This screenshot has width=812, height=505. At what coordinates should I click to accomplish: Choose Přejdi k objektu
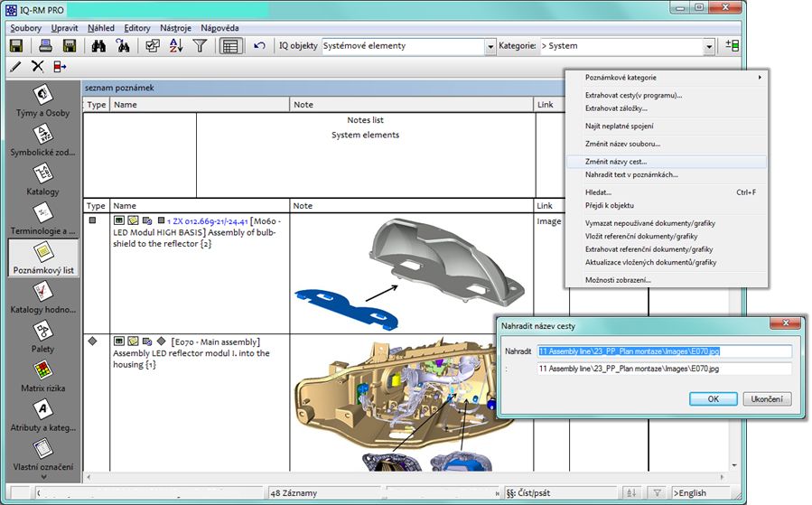pyautogui.click(x=666, y=205)
